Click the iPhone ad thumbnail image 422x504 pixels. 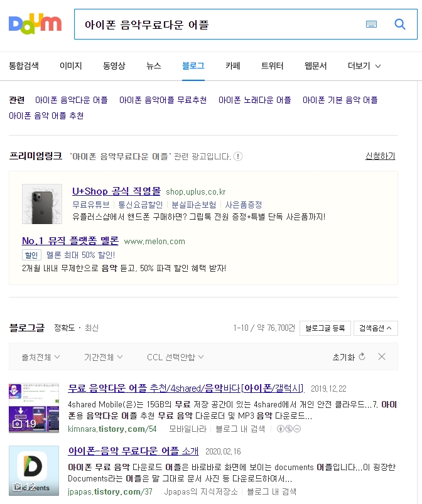(42, 204)
